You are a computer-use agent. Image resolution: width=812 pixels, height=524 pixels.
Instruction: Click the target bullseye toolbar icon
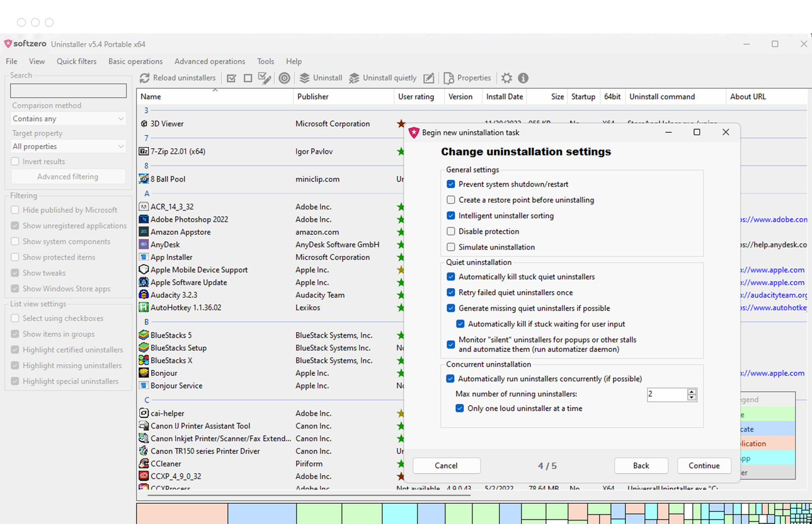(x=285, y=78)
